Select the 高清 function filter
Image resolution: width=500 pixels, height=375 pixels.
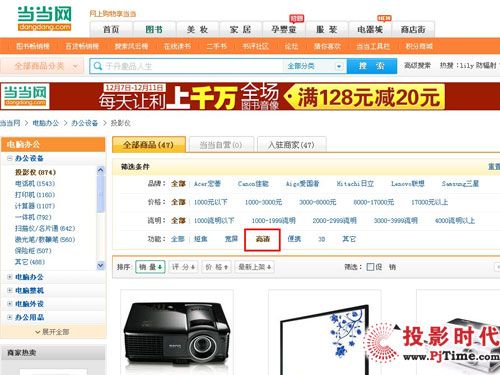coord(262,239)
